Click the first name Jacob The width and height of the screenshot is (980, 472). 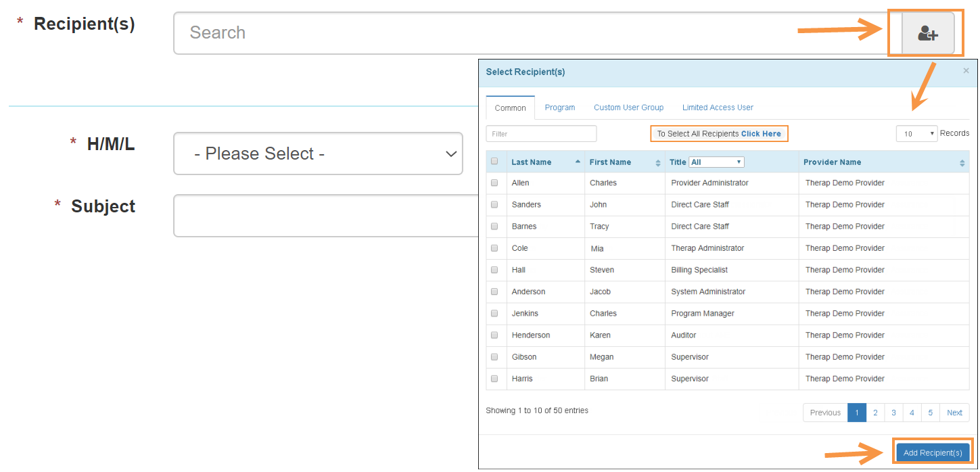pyautogui.click(x=601, y=291)
